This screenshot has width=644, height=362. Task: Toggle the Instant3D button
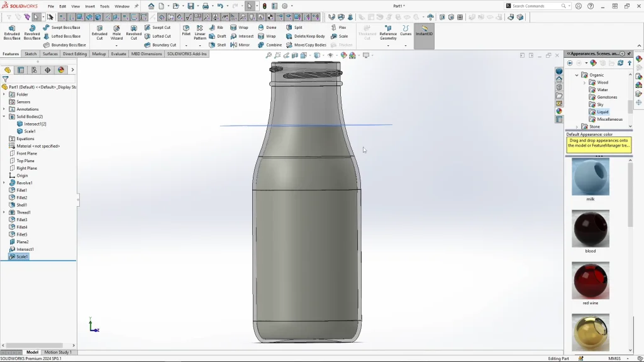[x=424, y=30]
